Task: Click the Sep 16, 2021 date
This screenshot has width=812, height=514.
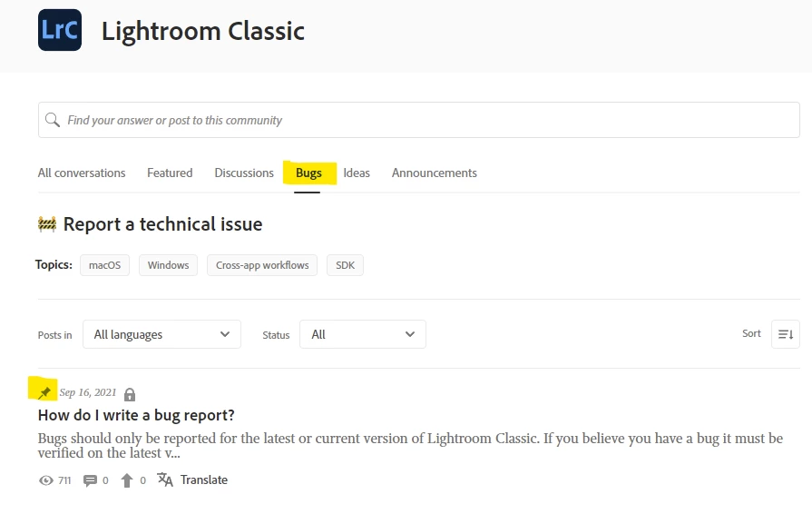Action: (x=87, y=392)
